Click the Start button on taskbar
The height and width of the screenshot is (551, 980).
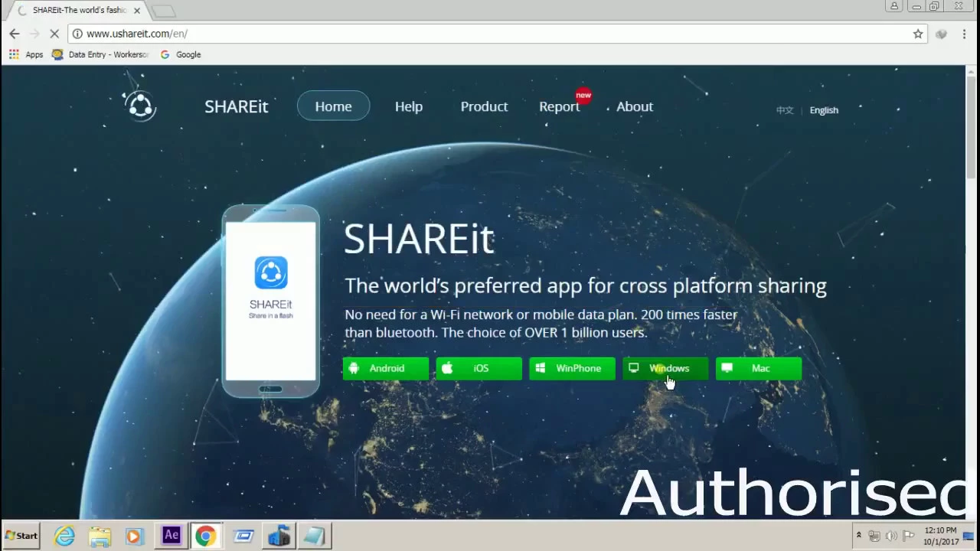tap(21, 536)
